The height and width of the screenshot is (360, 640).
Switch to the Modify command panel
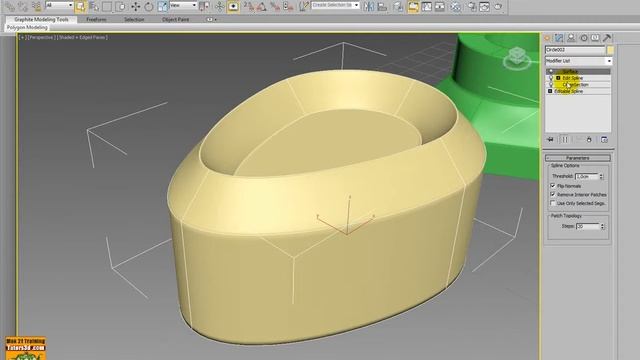click(x=559, y=38)
